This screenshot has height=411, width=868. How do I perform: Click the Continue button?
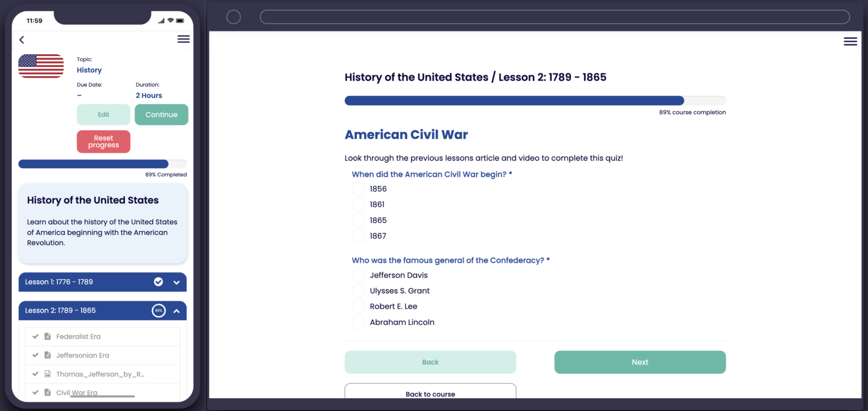point(161,114)
